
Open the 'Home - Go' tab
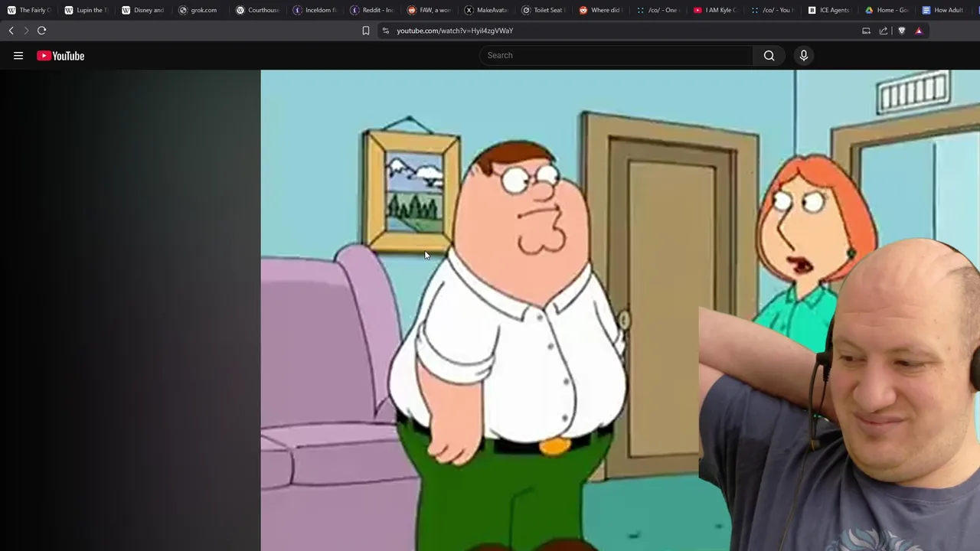(x=887, y=10)
